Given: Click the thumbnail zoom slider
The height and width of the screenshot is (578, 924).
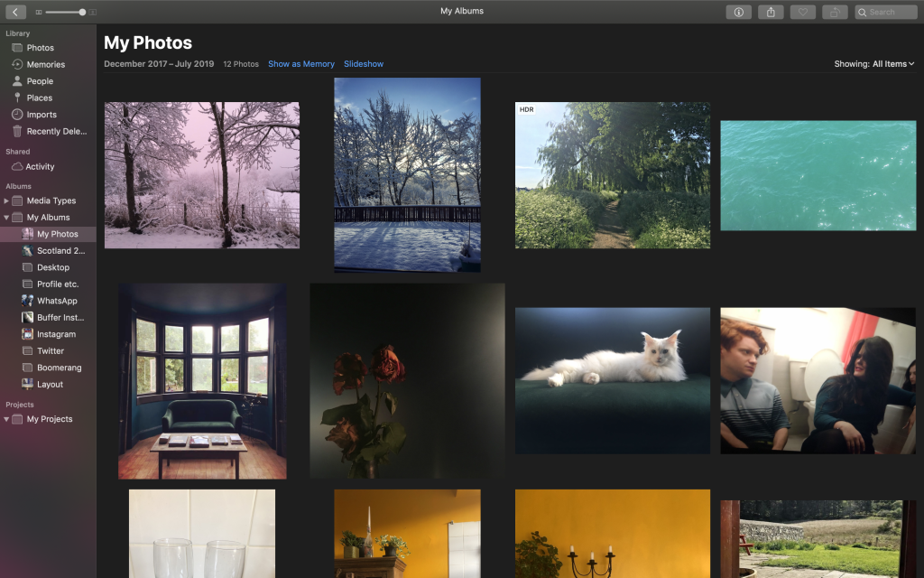Looking at the screenshot, I should pyautogui.click(x=65, y=12).
